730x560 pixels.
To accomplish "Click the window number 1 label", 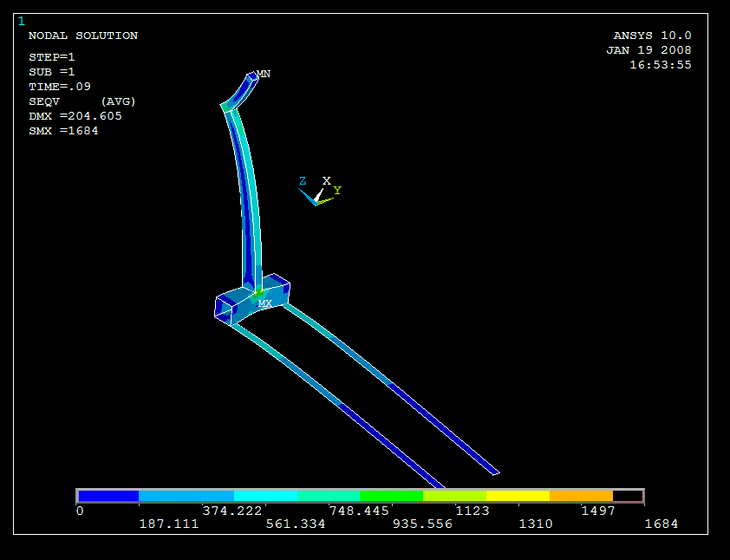I will click(x=22, y=21).
